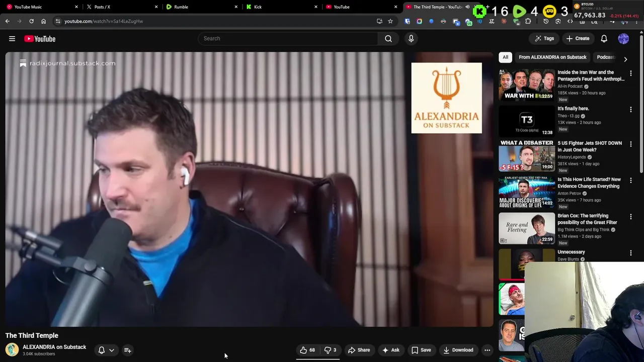Like the video with thumbs up
This screenshot has height=362, width=644.
click(x=307, y=350)
